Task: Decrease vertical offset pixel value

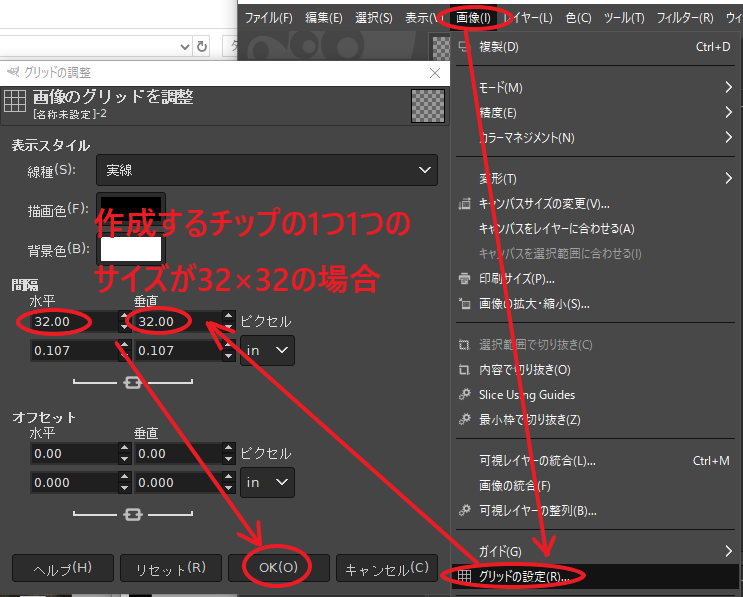Action: click(229, 459)
